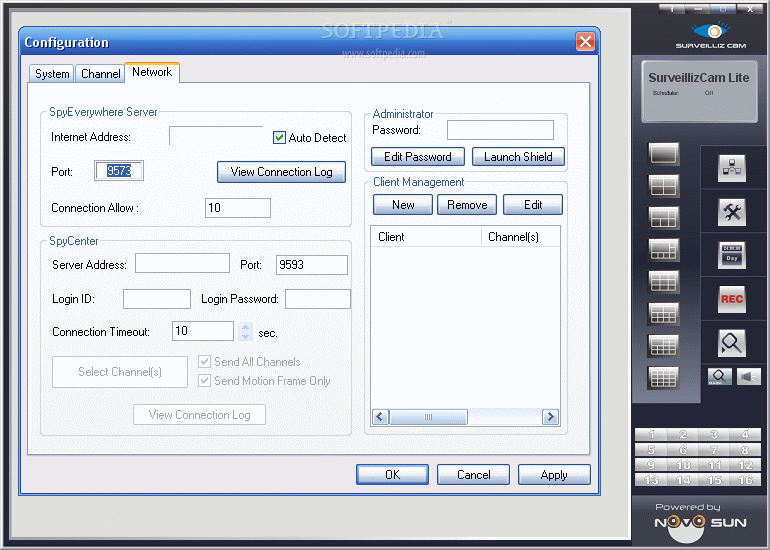Click the Login Password field
Viewport: 770px width, 550px height.
pos(318,299)
